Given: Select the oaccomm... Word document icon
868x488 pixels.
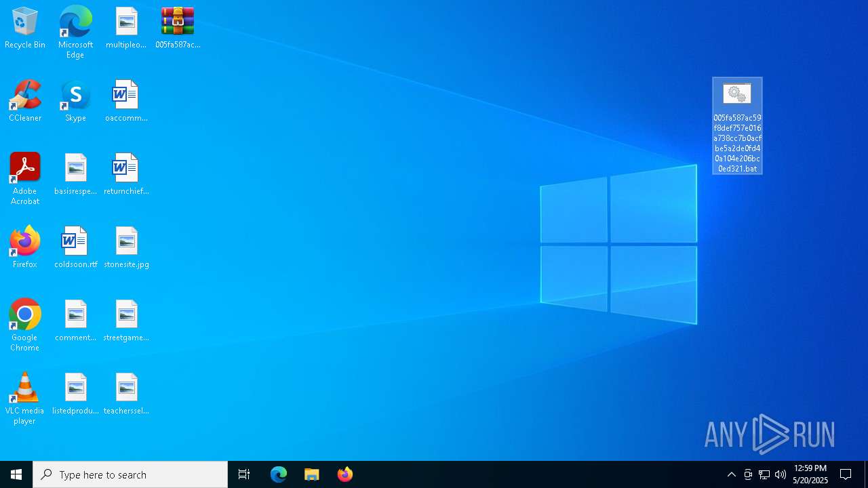Looking at the screenshot, I should 126,101.
